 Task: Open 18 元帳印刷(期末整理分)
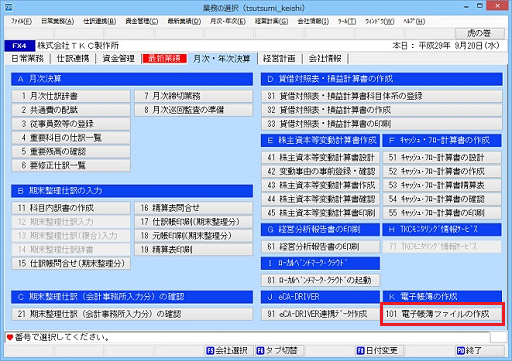coord(194,236)
